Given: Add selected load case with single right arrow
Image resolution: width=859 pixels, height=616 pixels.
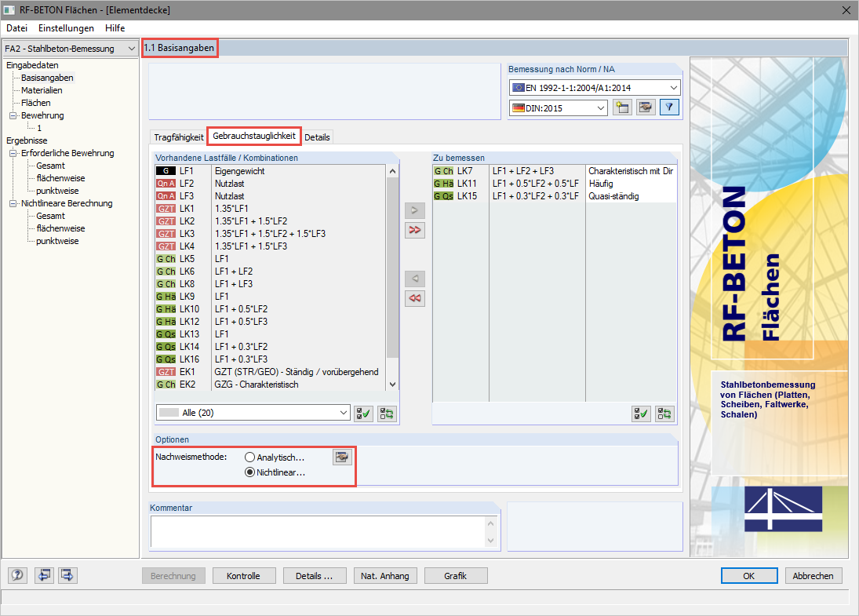Looking at the screenshot, I should 415,210.
